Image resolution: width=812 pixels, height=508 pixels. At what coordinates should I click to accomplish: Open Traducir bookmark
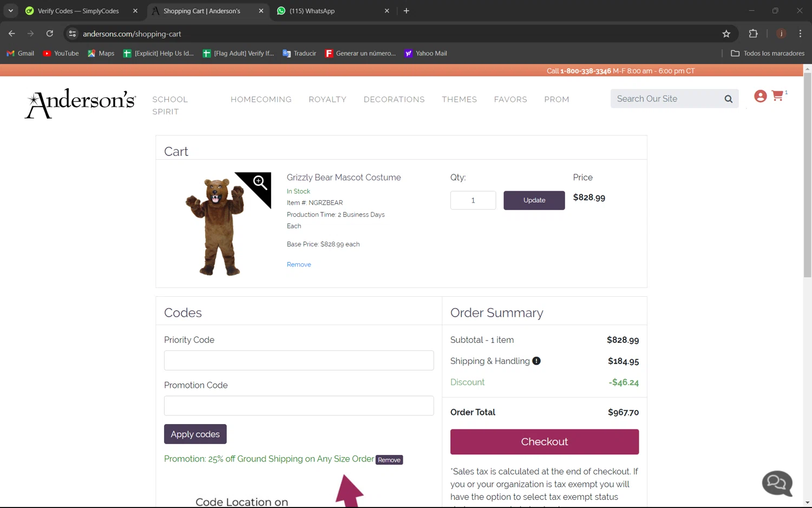tap(299, 53)
